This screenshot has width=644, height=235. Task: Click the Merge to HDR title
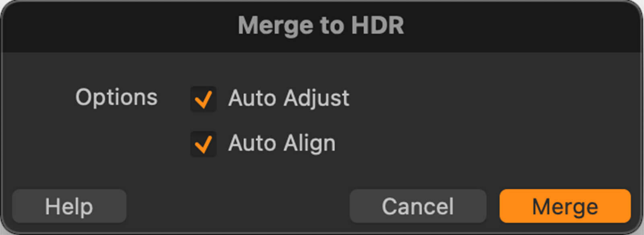321,25
